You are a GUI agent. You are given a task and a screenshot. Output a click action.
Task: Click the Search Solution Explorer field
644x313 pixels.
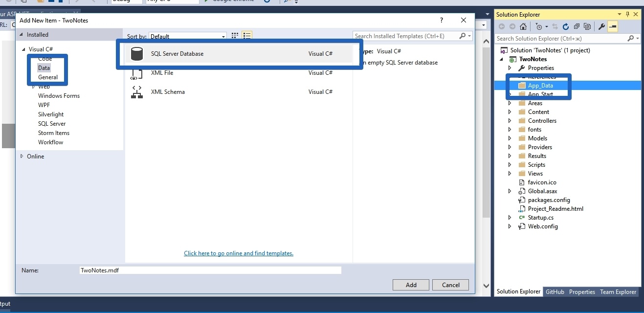561,38
